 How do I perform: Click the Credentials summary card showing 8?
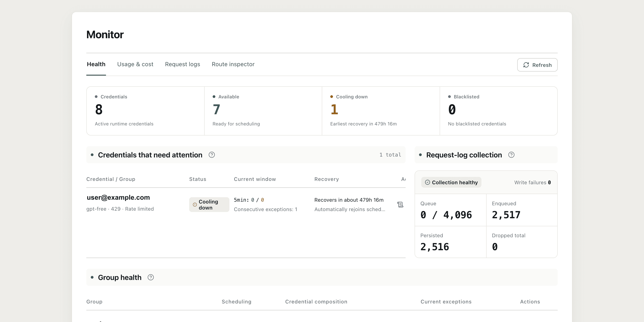click(145, 111)
